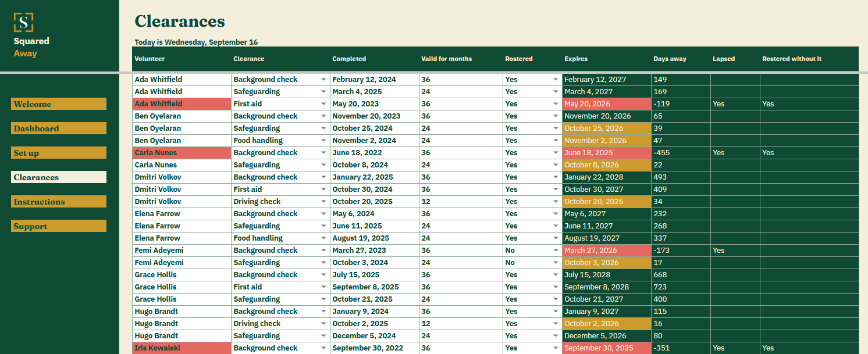Open the Support page
Image resolution: width=868 pixels, height=354 pixels.
[59, 226]
